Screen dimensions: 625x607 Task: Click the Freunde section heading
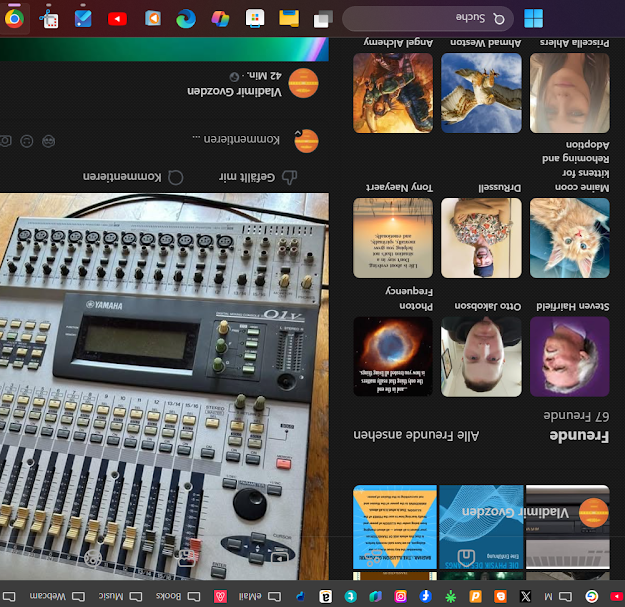(x=579, y=435)
